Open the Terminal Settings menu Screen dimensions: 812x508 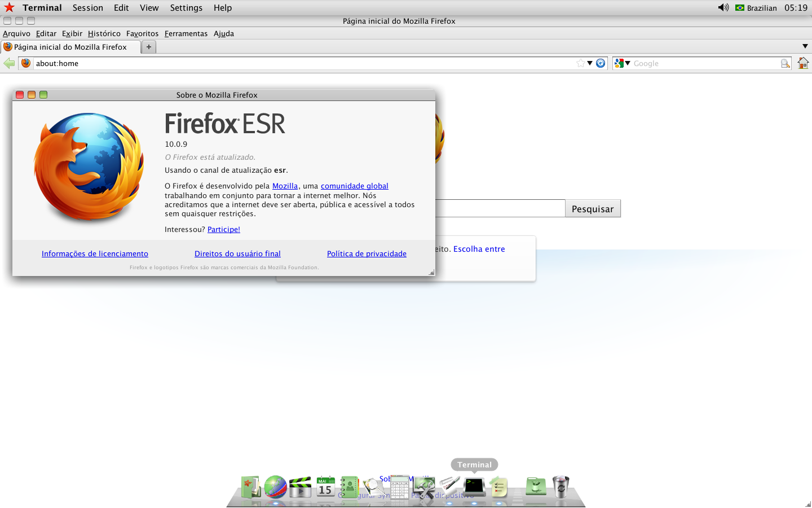[x=186, y=8]
